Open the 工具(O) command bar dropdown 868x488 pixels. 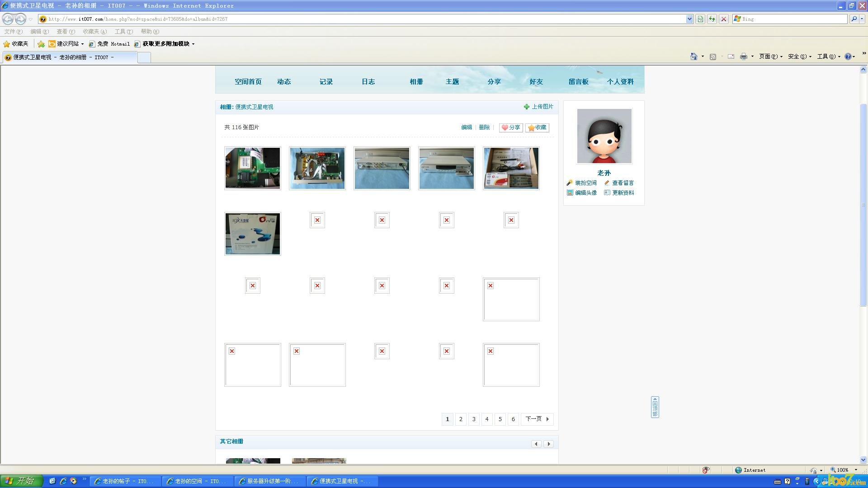click(x=829, y=56)
